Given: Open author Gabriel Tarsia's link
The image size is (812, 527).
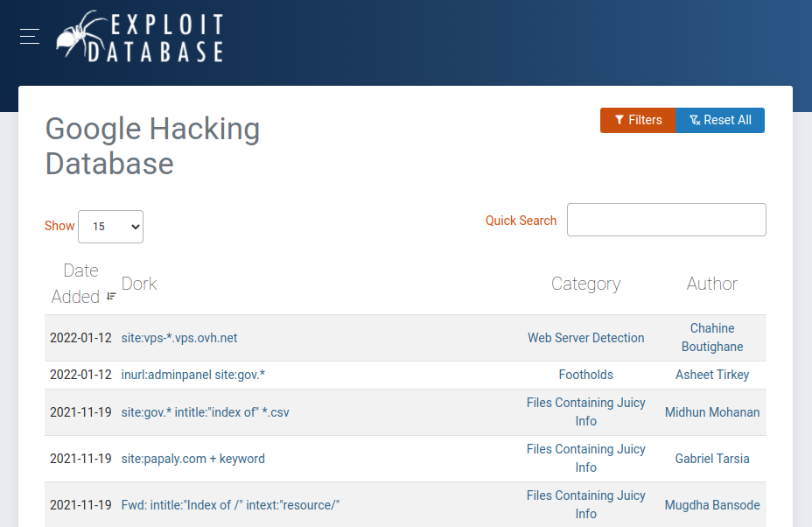Looking at the screenshot, I should [x=711, y=459].
